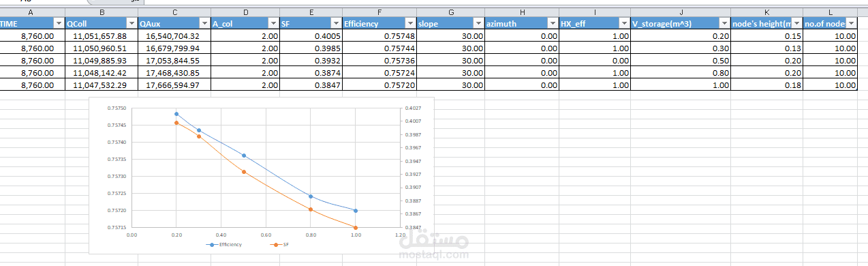
Task: Click the HX_eff cell showing 0.00
Action: coord(594,60)
